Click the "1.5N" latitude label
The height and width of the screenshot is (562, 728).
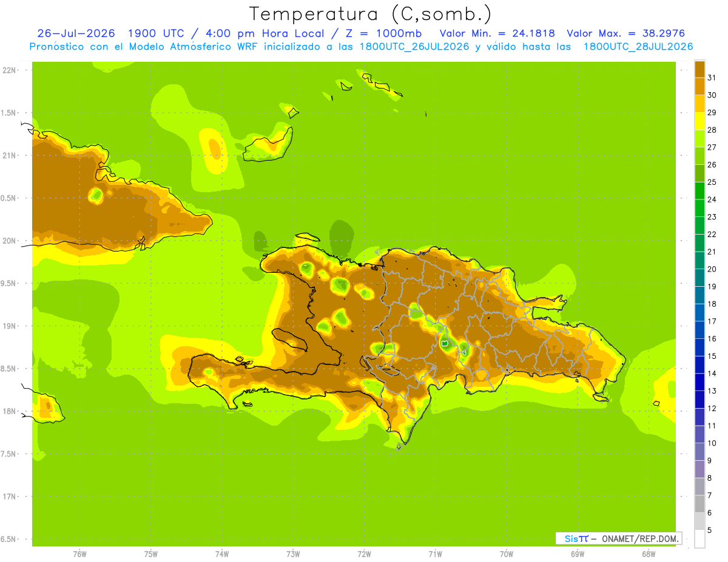coord(9,113)
